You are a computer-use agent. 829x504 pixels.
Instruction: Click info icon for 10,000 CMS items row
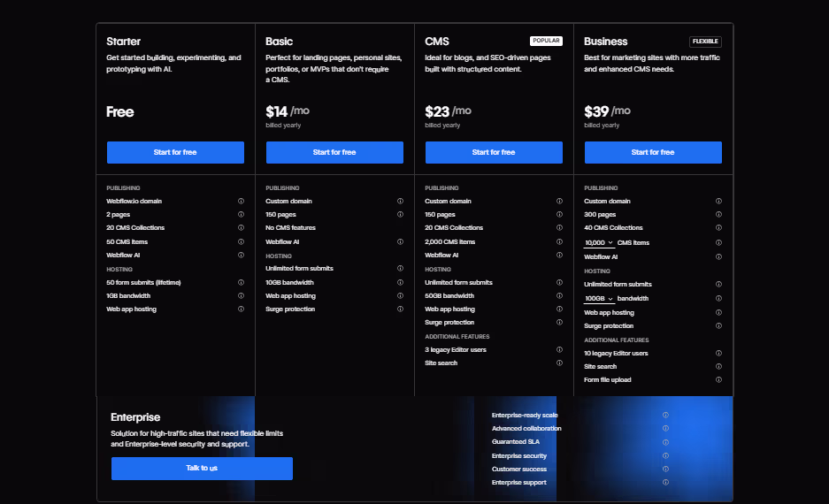[718, 242]
